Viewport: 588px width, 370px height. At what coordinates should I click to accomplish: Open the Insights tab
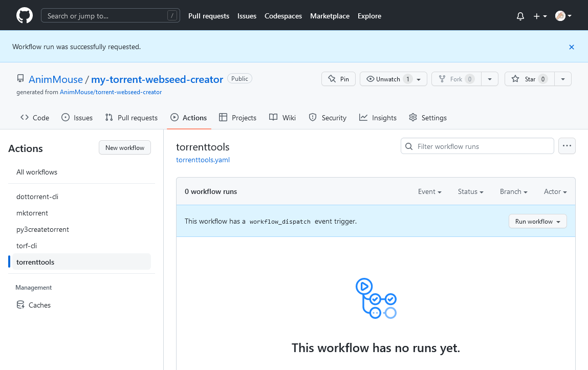click(378, 118)
